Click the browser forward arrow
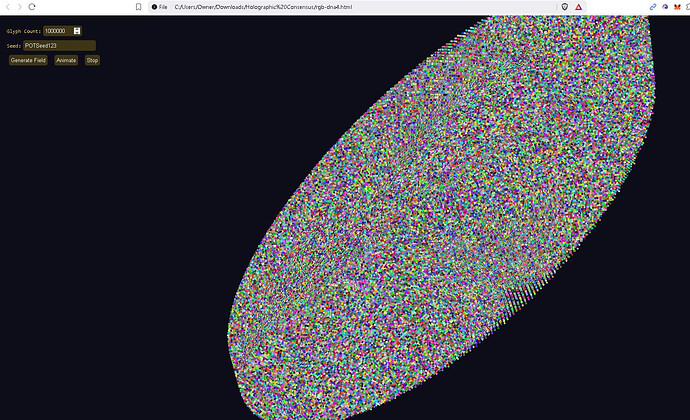This screenshot has width=690, height=420. [x=19, y=7]
